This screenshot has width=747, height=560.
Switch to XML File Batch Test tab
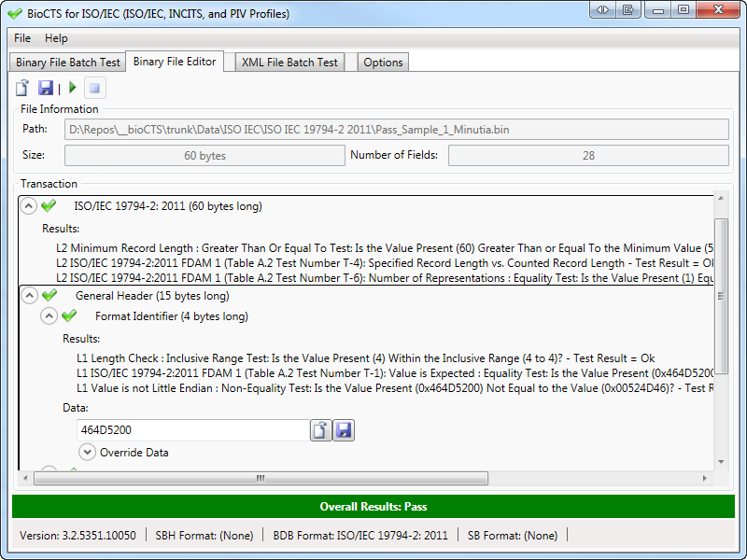[x=289, y=63]
